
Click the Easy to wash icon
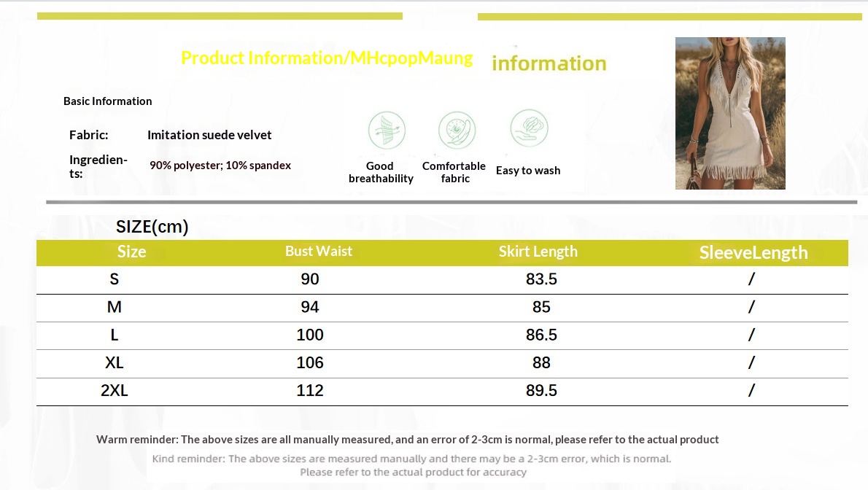click(528, 129)
